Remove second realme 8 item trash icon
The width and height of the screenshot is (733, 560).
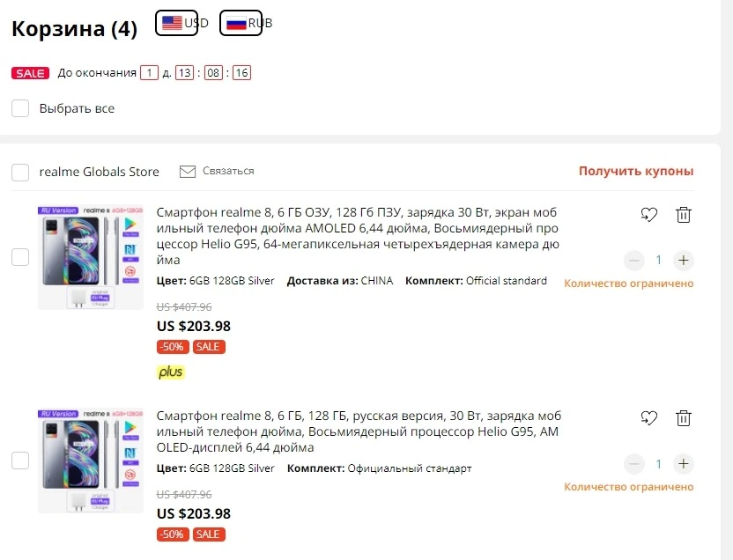684,417
